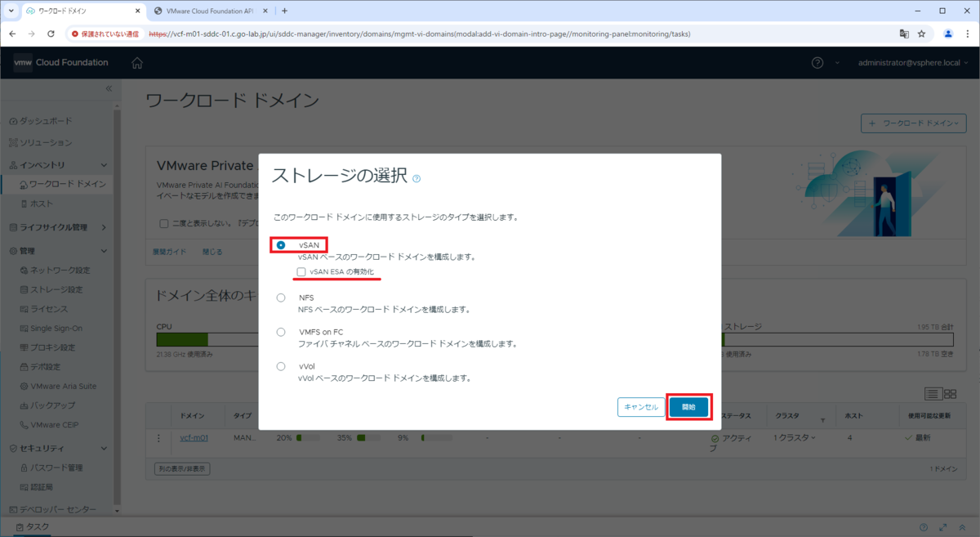Select the vSAN storage radio button

(x=281, y=244)
